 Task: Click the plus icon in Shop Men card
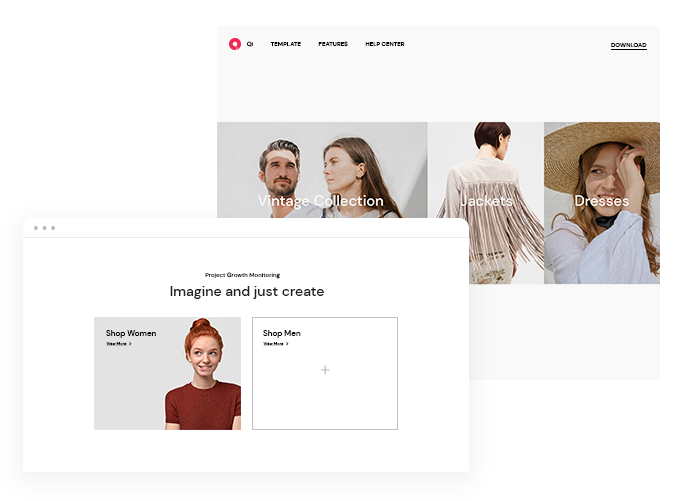325,370
